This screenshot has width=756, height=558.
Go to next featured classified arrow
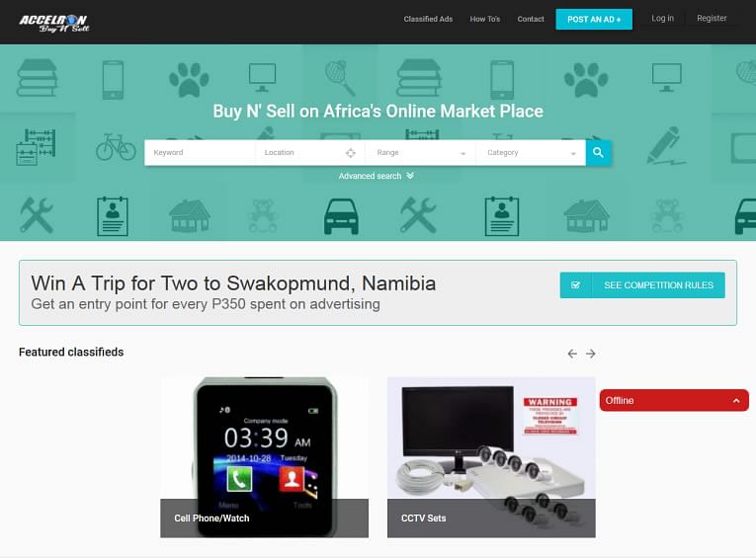(591, 354)
